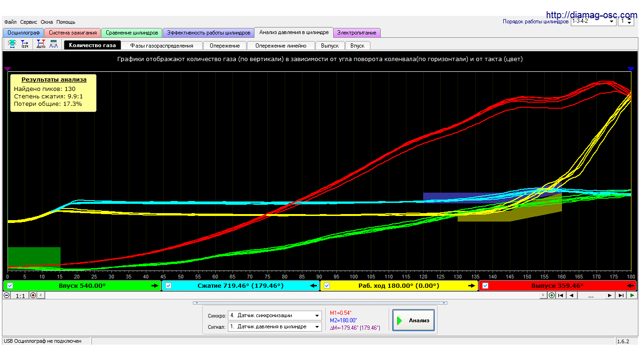This screenshot has height=347, width=644.
Task: Click the cylinder numbering 1234 toolbar icon
Action: (25, 45)
